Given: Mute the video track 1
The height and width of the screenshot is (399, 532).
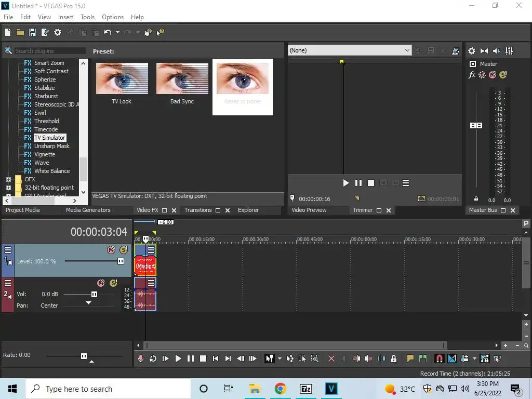Looking at the screenshot, I should 111,250.
